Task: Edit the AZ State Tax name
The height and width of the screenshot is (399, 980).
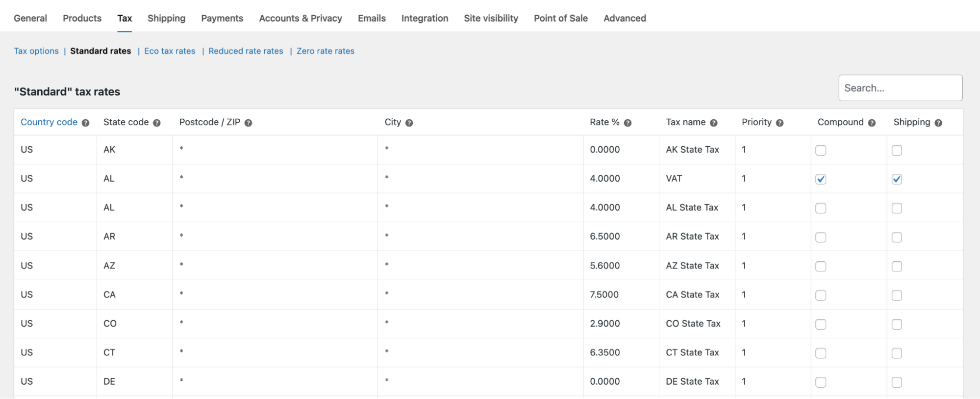Action: [x=697, y=266]
